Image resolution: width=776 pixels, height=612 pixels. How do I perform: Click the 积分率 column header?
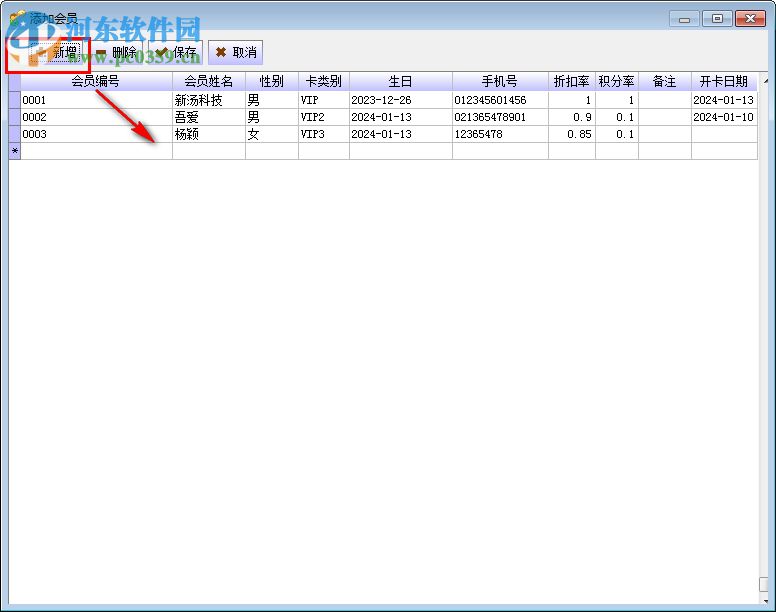tap(617, 81)
